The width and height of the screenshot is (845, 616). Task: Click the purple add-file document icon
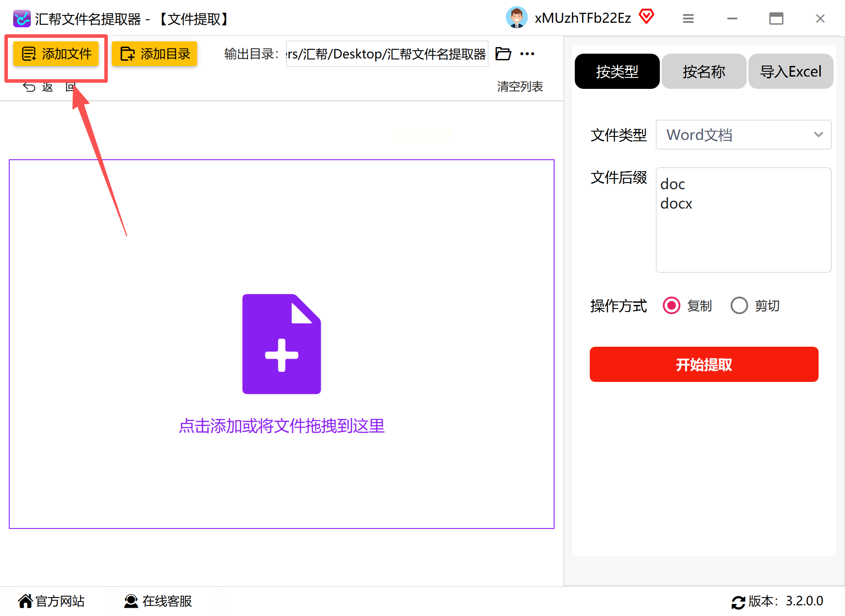click(282, 344)
